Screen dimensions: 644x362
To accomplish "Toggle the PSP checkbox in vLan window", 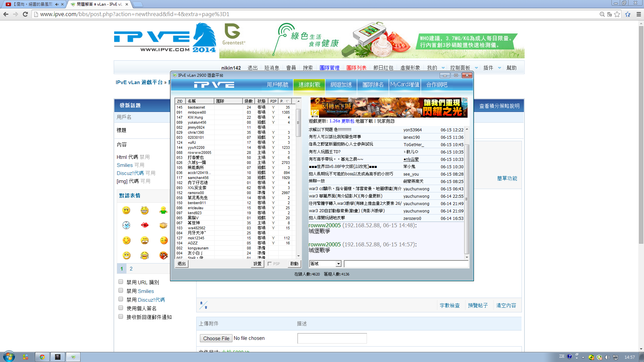I will coord(270,264).
